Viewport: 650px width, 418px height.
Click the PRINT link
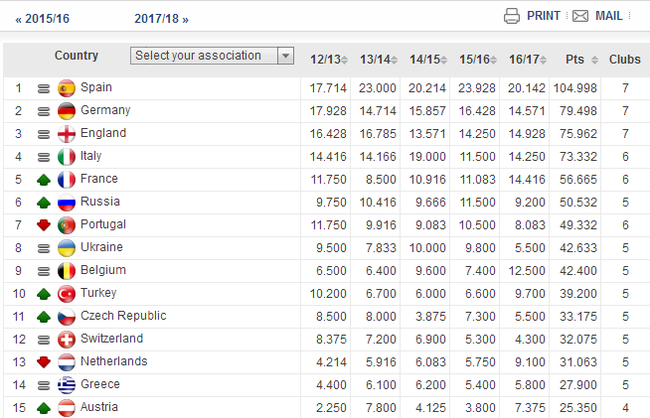pyautogui.click(x=543, y=16)
